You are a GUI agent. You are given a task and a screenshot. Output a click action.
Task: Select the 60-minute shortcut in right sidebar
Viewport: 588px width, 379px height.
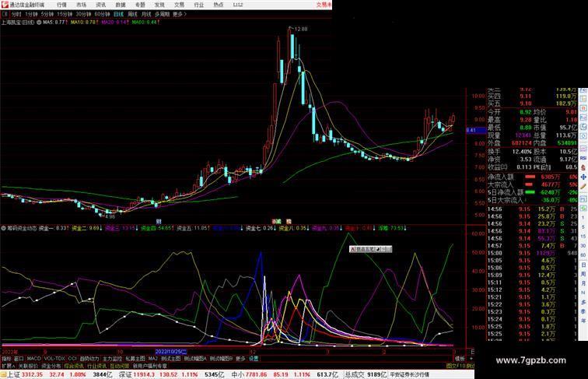[x=583, y=255]
